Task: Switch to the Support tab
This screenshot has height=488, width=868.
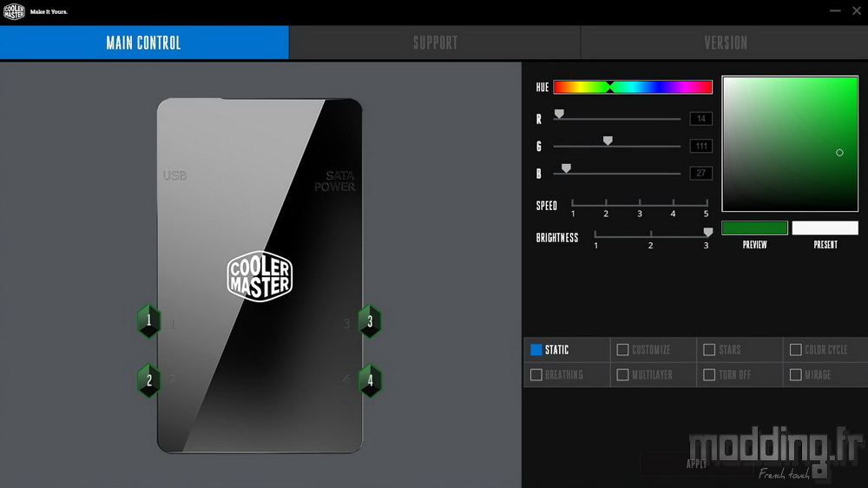Action: click(435, 43)
